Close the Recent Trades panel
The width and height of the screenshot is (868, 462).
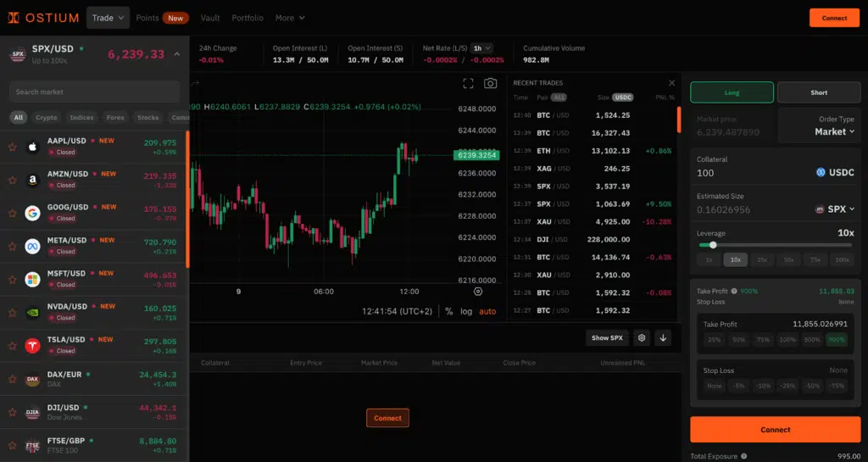pyautogui.click(x=671, y=83)
